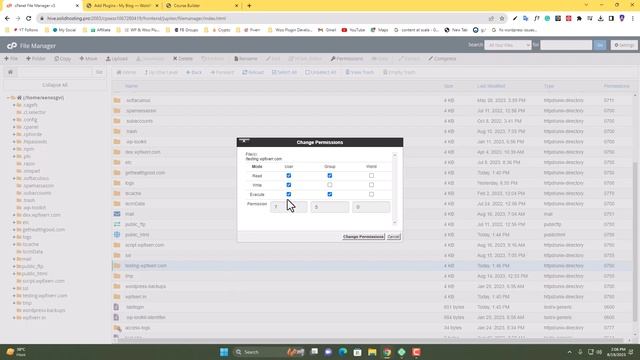
Task: Bookmark this page with the star icon
Action: [x=502, y=18]
